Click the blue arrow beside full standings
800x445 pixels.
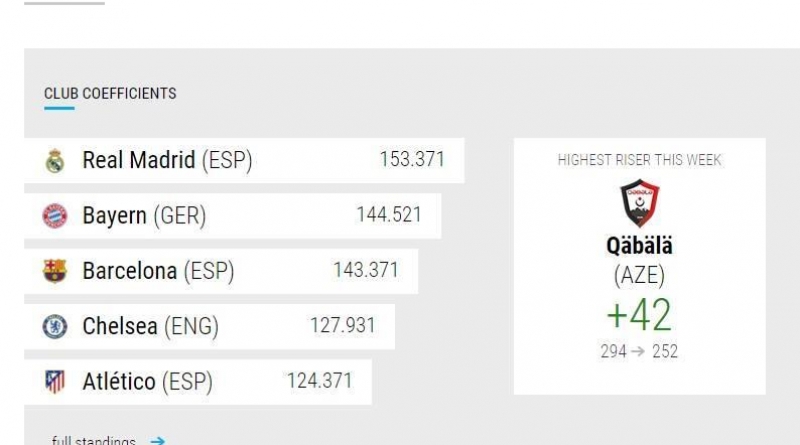158,440
